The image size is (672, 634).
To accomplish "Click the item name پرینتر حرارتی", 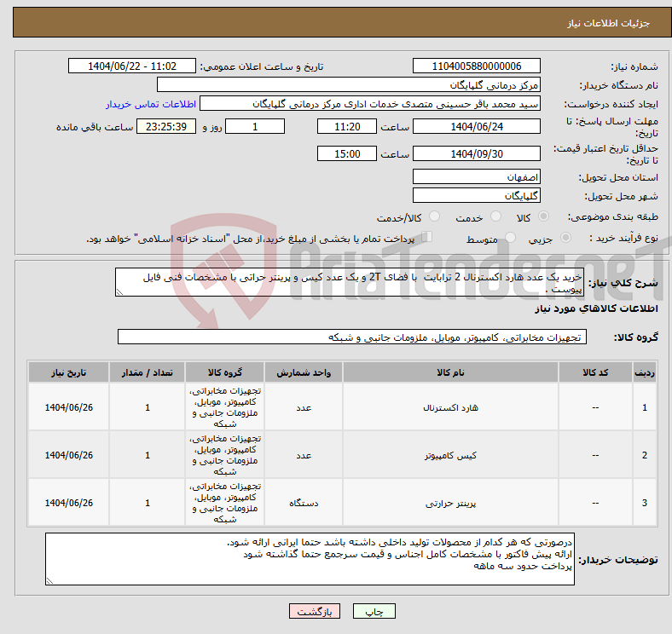I will [450, 503].
